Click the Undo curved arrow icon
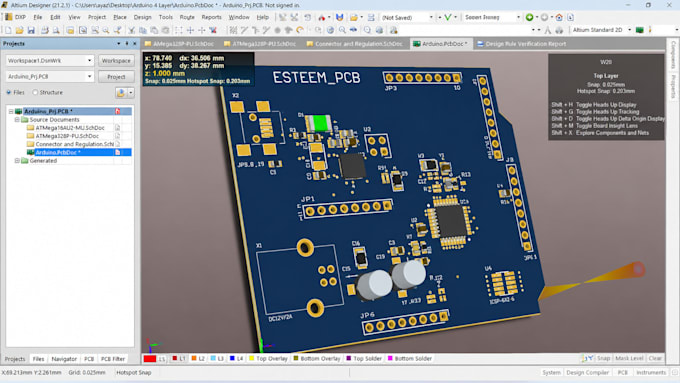 click(x=300, y=30)
